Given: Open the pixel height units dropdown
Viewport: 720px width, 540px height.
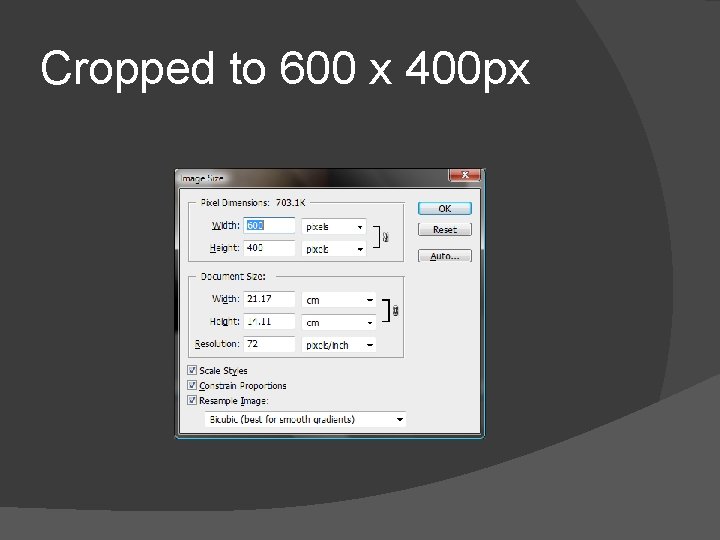Looking at the screenshot, I should coord(334,249).
